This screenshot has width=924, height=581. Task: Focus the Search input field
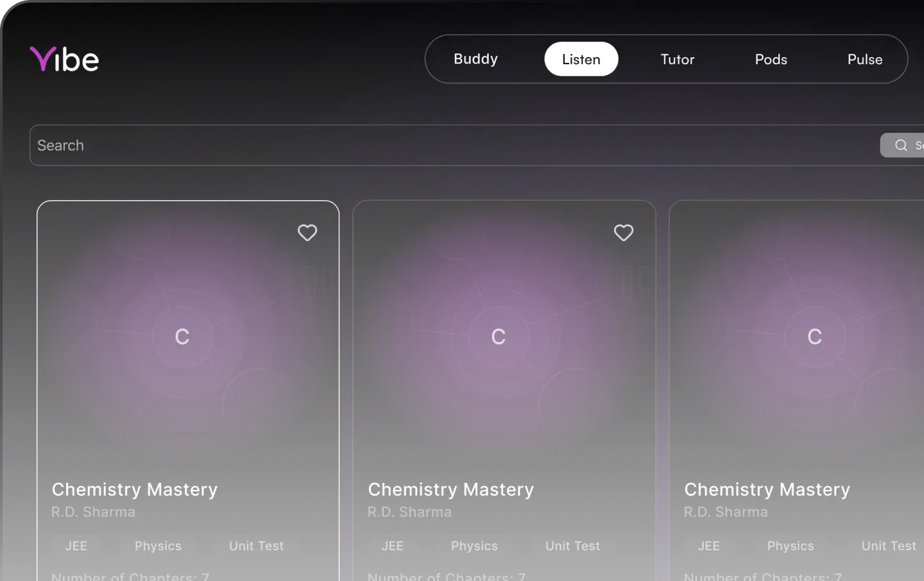click(x=449, y=146)
